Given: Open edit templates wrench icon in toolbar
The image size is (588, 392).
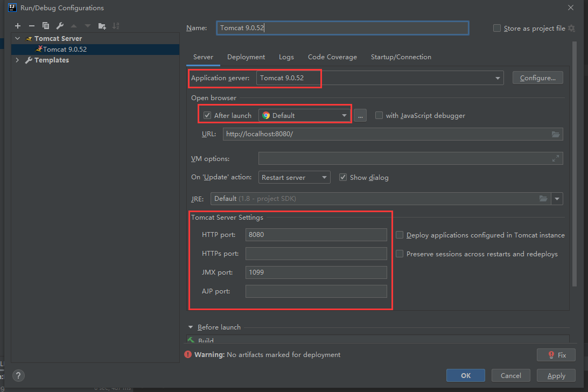Looking at the screenshot, I should (x=60, y=26).
